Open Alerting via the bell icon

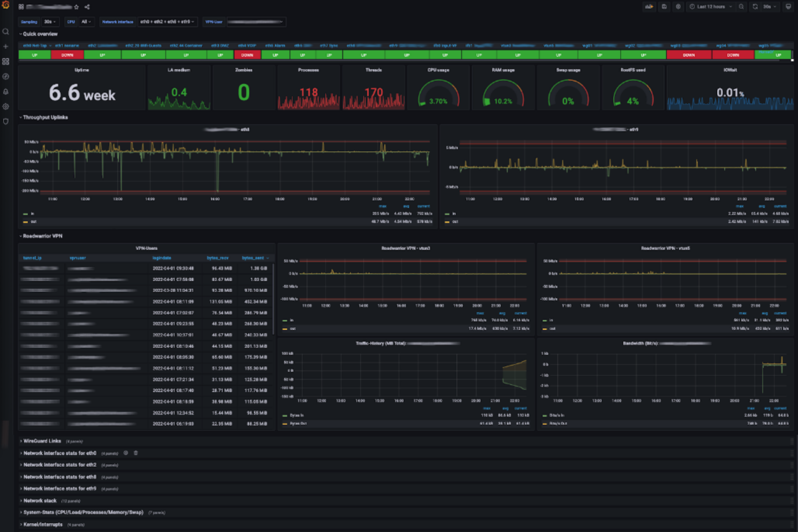6,91
